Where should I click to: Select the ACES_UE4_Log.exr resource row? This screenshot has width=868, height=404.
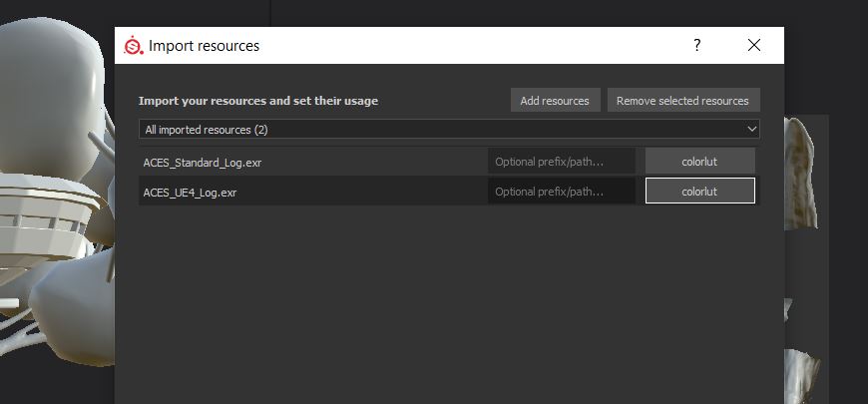[449, 193]
